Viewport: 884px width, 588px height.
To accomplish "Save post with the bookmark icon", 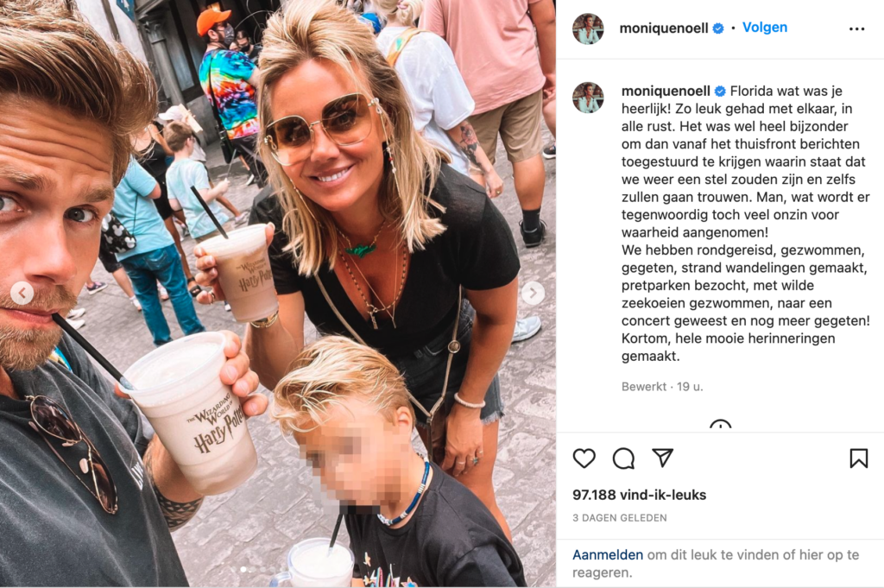I will tap(859, 458).
